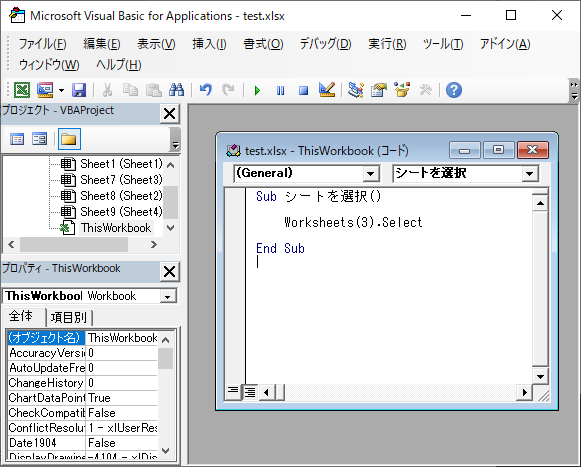The image size is (581, 467).
Task: Click the Date1904 False value
Action: click(x=122, y=443)
